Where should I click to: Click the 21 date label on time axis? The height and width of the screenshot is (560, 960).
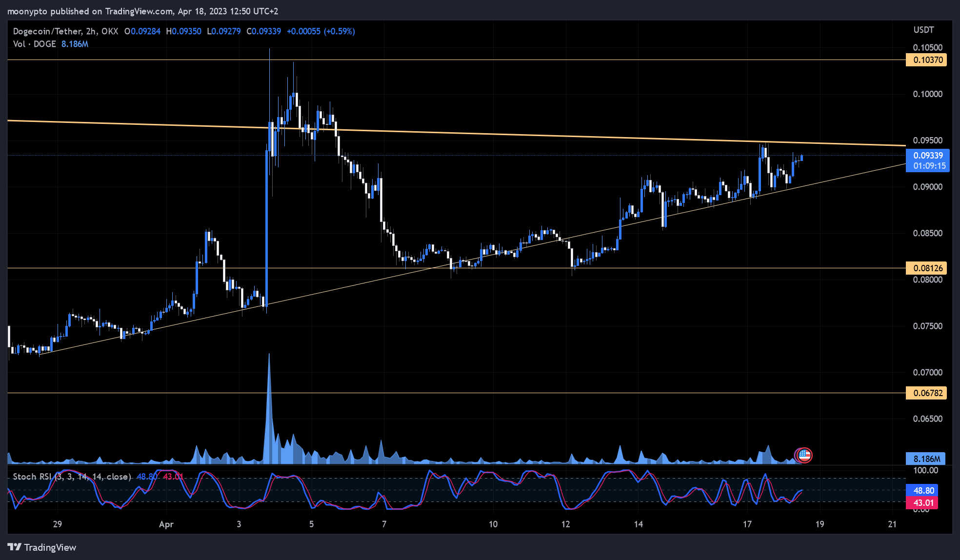coord(893,524)
